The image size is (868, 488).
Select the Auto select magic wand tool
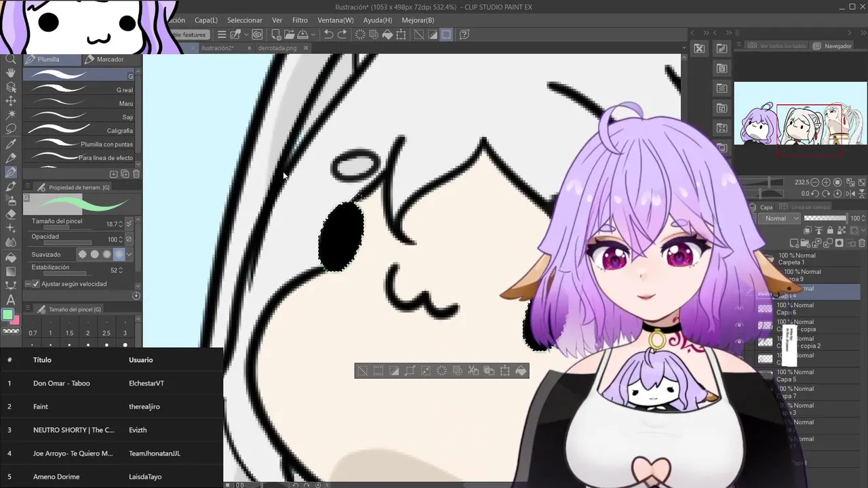11,115
